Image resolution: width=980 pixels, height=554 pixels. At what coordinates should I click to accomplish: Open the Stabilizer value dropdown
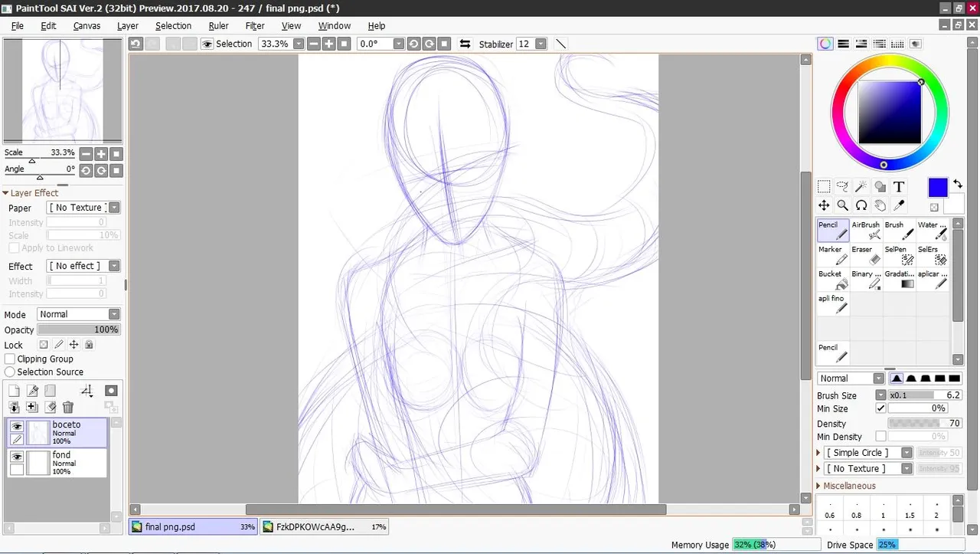pyautogui.click(x=541, y=44)
